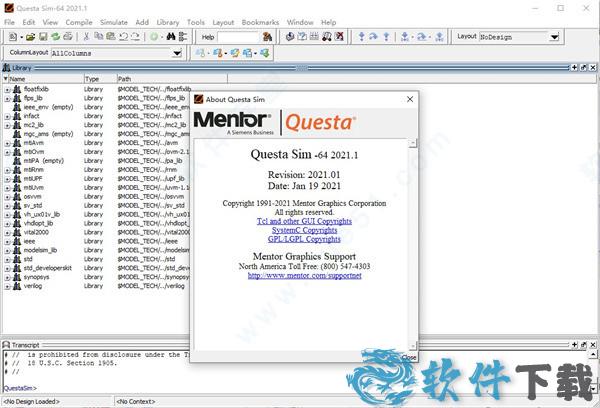Click the Break simulation red X icon
600x408 pixels.
[339, 37]
